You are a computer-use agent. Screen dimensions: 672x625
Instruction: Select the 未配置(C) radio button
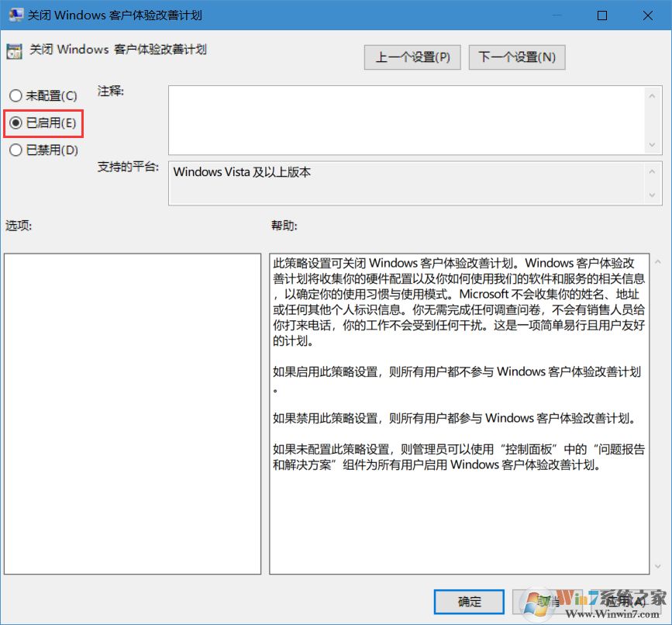[16, 95]
